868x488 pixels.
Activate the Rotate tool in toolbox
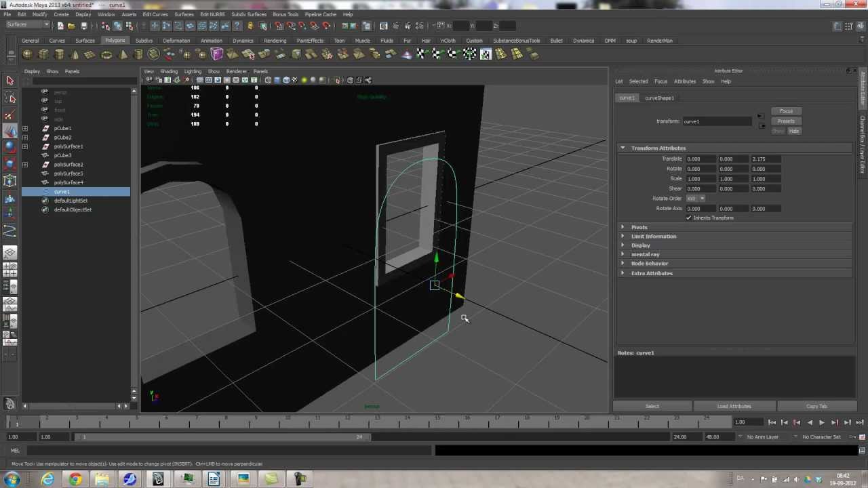pyautogui.click(x=10, y=148)
